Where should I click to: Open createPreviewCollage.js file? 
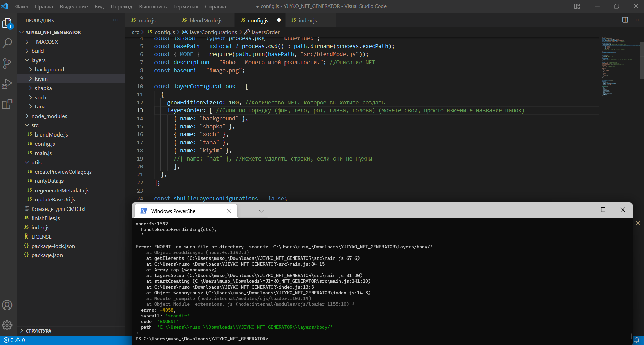click(71, 172)
